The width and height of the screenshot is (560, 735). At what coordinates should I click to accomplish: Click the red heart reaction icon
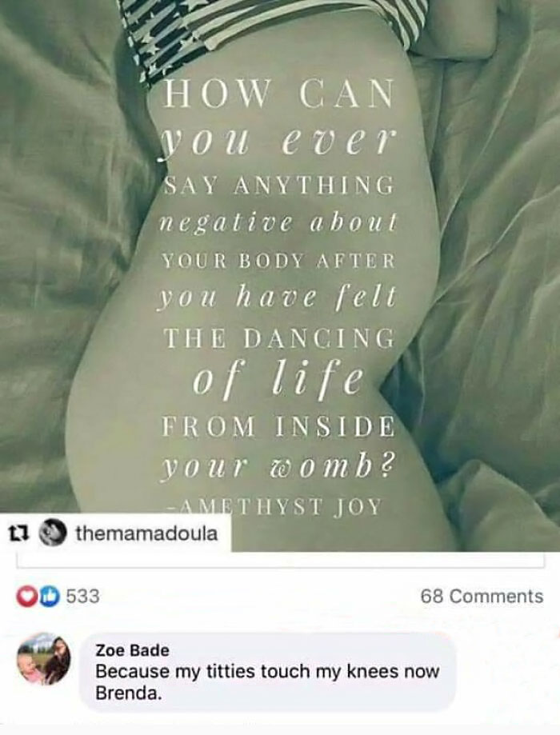26,597
